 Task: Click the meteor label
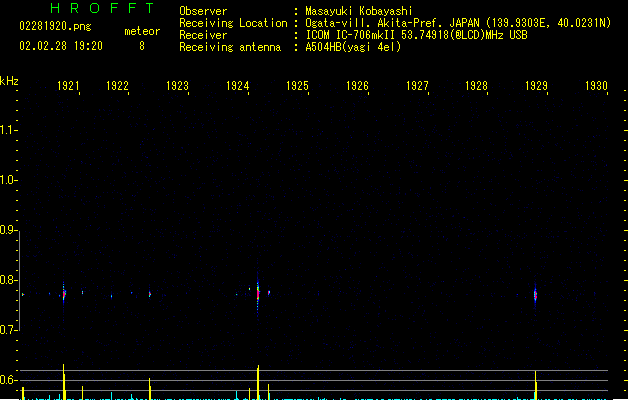(142, 31)
